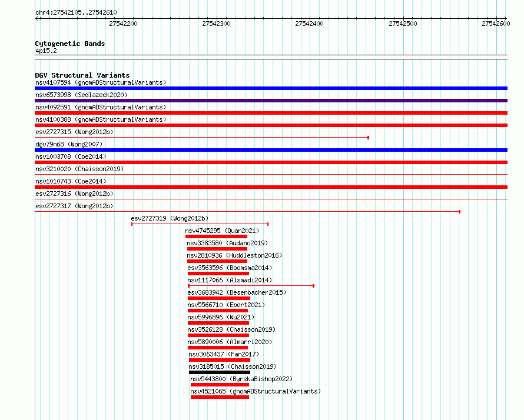Click ruler position 27542300

click(x=216, y=24)
